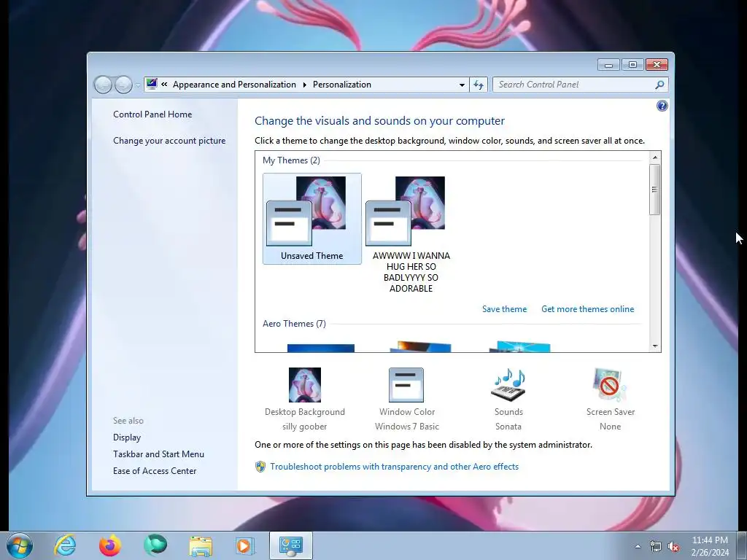Click the Desktop Background label
Image resolution: width=747 pixels, height=560 pixels.
[x=305, y=412]
